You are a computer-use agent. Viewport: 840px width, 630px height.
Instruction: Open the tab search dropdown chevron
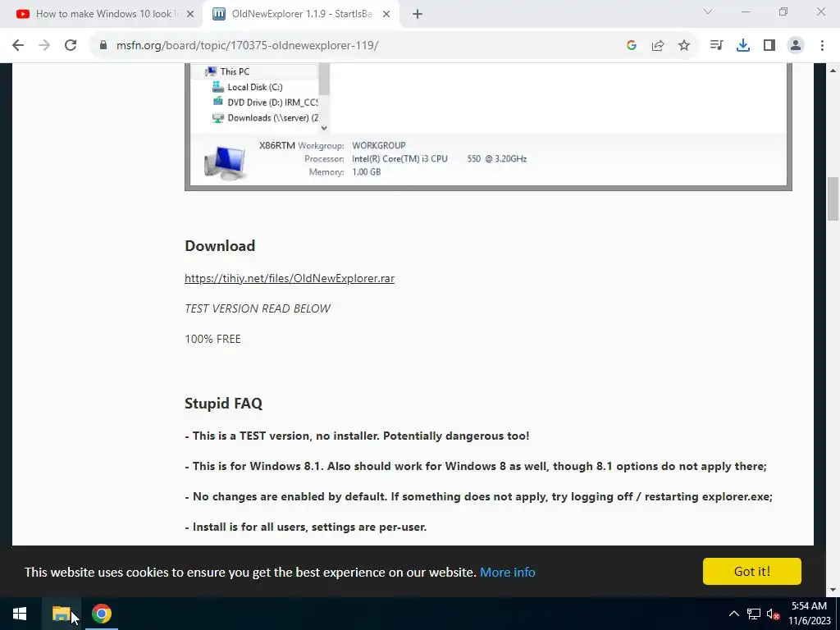click(x=708, y=11)
